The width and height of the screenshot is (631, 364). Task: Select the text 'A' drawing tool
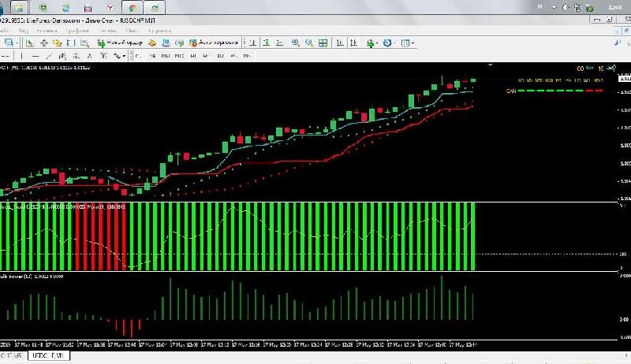(x=89, y=56)
